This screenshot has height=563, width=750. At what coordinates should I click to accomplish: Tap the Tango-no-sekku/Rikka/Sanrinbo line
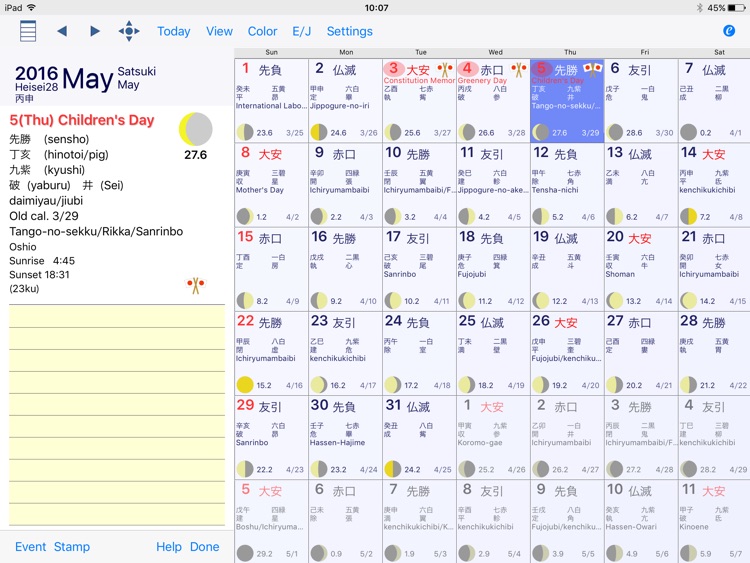tap(96, 232)
